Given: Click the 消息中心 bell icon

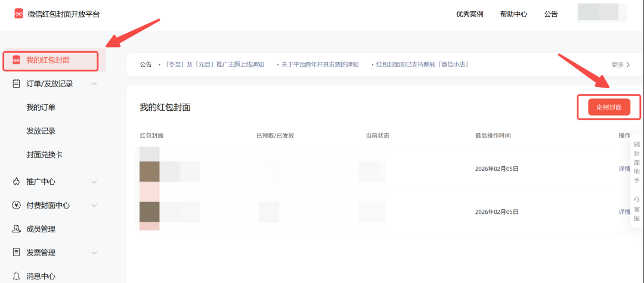Looking at the screenshot, I should [x=17, y=276].
